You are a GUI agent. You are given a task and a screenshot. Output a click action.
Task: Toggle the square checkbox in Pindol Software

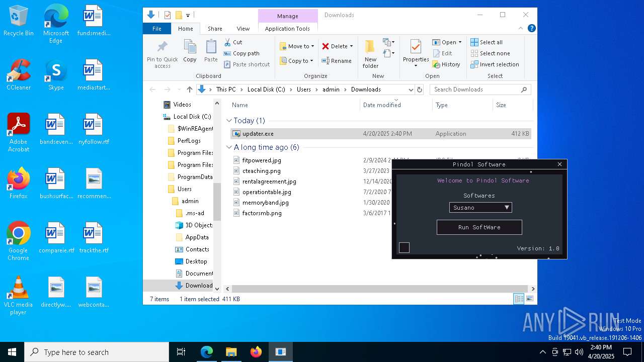click(404, 247)
